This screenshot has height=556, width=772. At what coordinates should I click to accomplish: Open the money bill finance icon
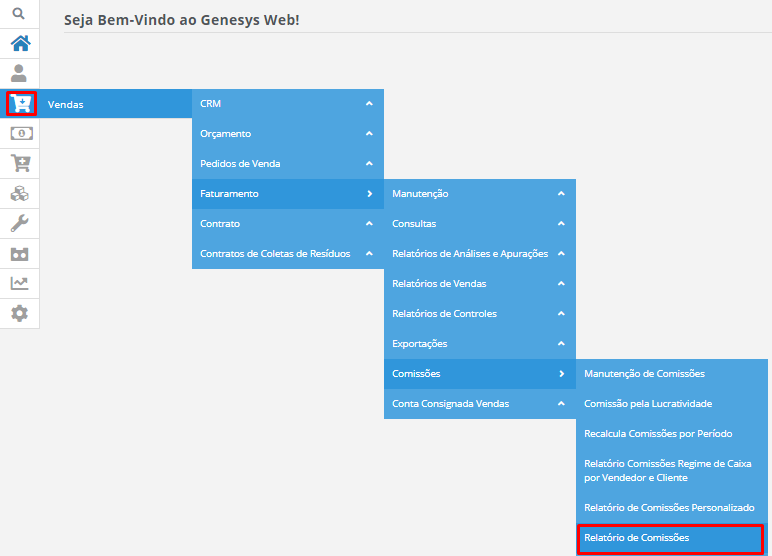(x=22, y=133)
